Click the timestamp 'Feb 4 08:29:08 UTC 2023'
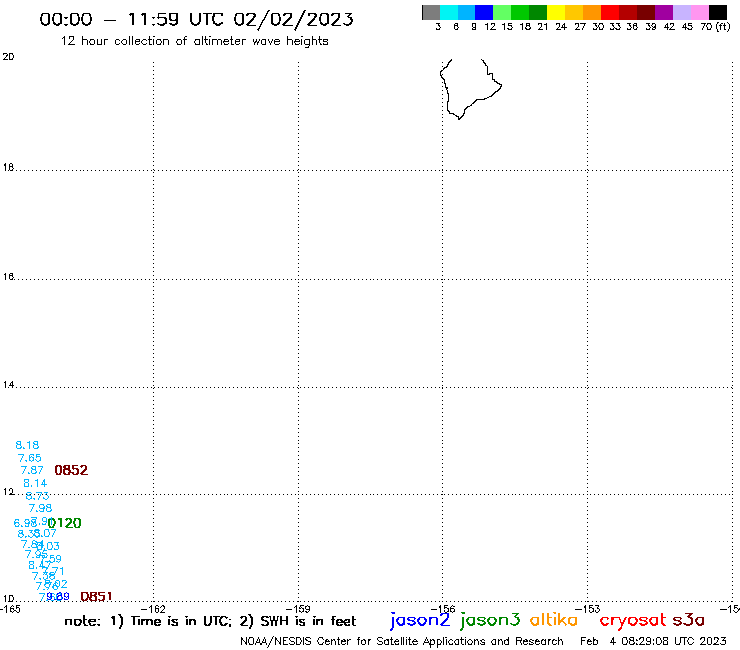 (654, 642)
